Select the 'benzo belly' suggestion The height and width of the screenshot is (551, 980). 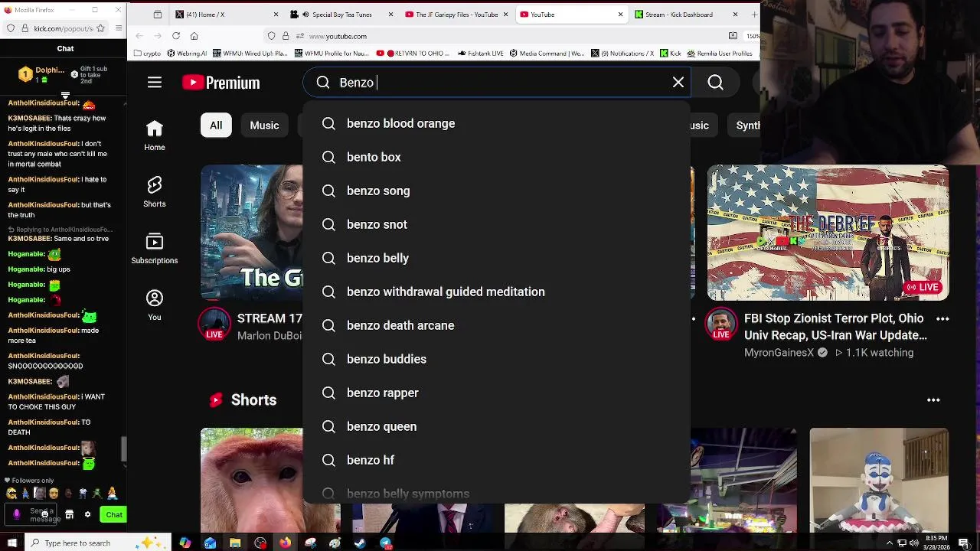coord(497,258)
